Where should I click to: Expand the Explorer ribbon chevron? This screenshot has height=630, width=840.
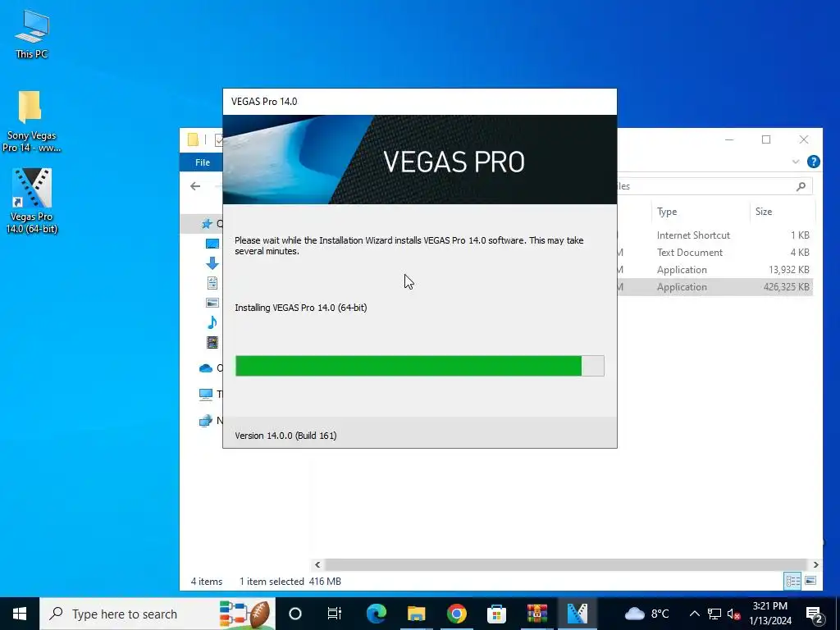796,162
